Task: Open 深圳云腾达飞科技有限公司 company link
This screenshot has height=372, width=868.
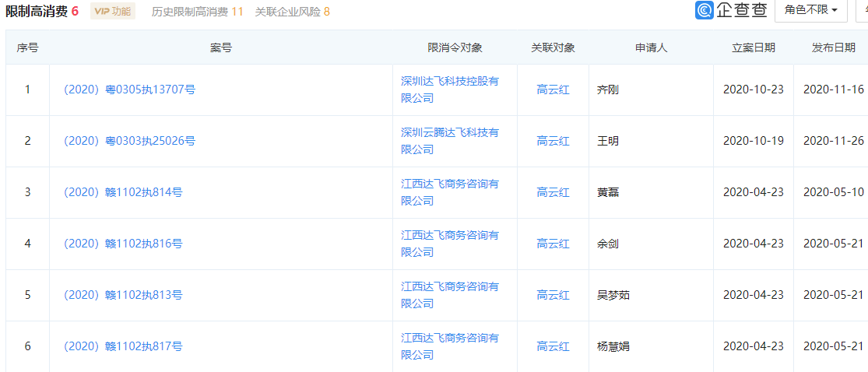Action: pyautogui.click(x=449, y=140)
